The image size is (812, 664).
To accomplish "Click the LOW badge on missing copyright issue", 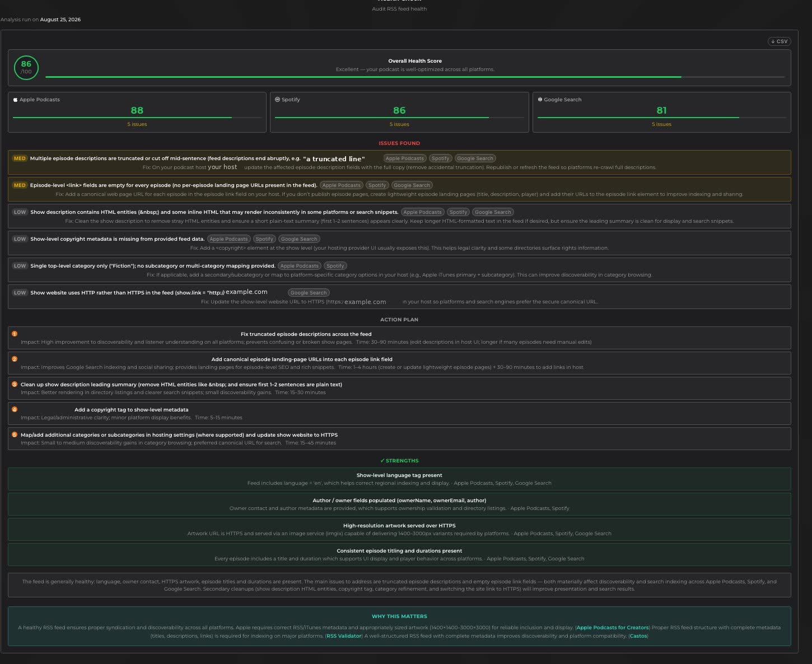I will pos(20,239).
